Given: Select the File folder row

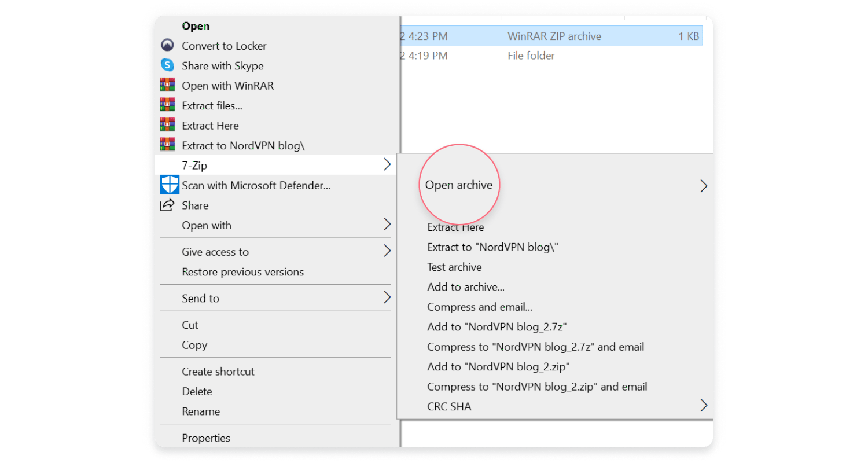Looking at the screenshot, I should (x=552, y=56).
